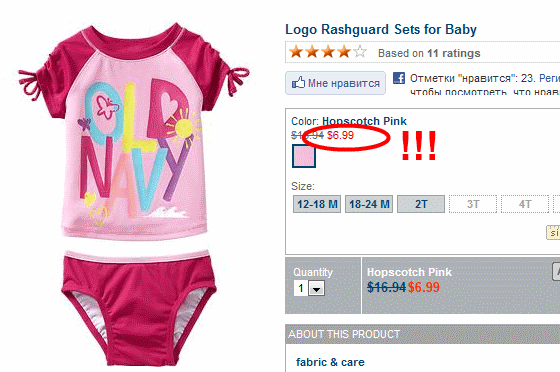Open the Quantity dropdown arrow

317,288
